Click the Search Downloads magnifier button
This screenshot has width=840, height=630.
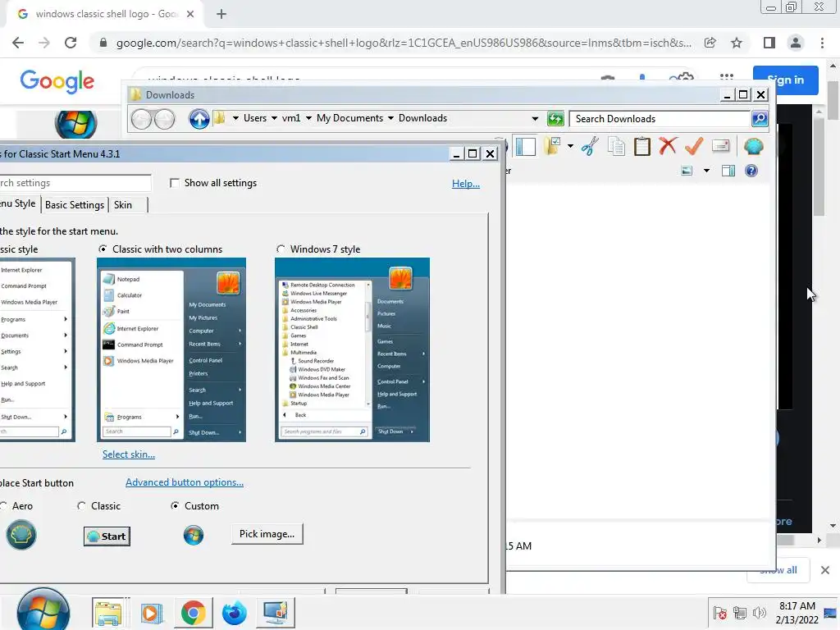[760, 118]
